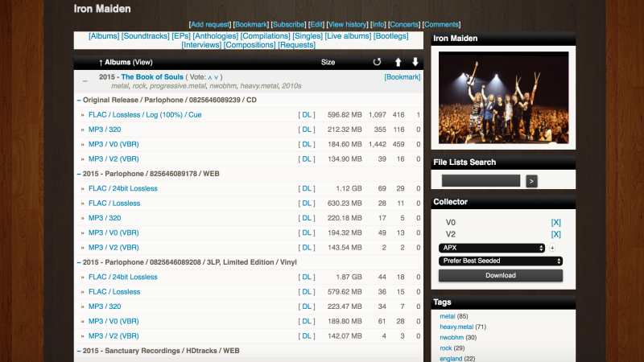This screenshot has height=362, width=644.
Task: Download the 184.60 MB MP3 V0 torrent
Action: point(307,145)
